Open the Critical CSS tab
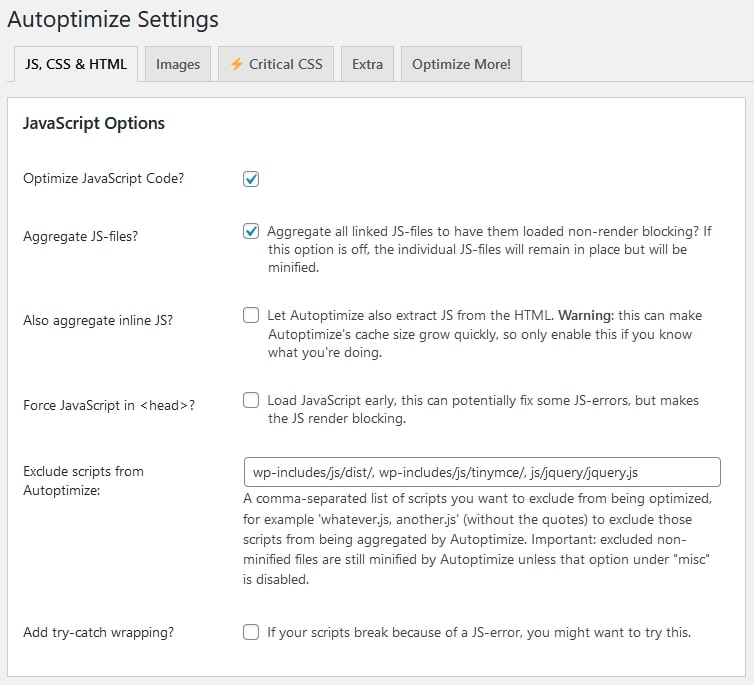754x685 pixels. [x=276, y=64]
